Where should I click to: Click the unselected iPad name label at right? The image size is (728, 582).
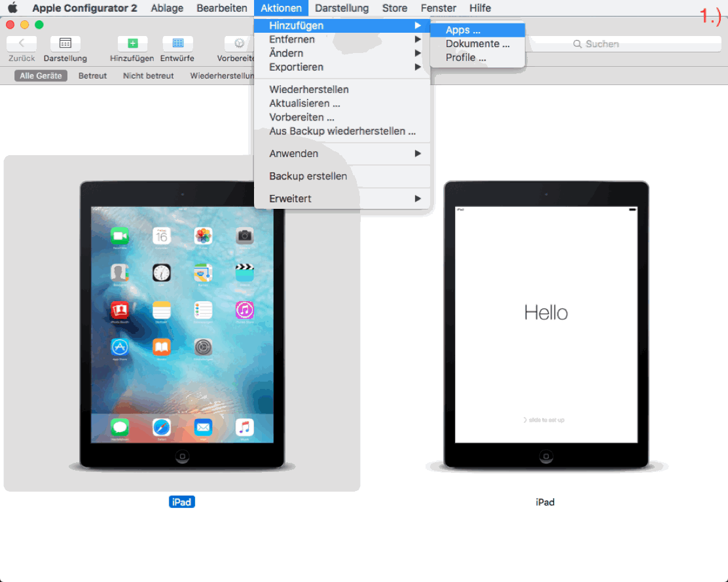coord(545,502)
